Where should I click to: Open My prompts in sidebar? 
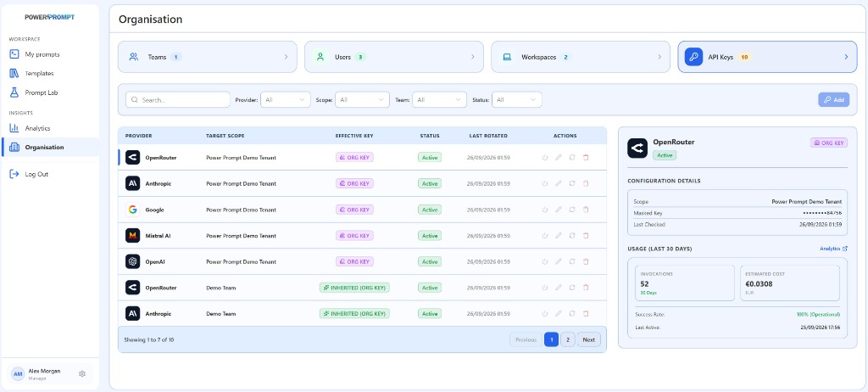point(50,54)
